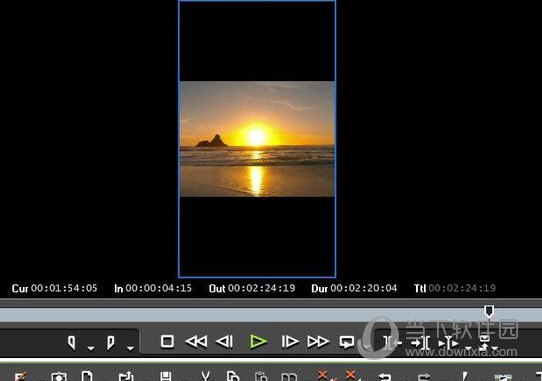Click the Export icon in player controls

(485, 343)
